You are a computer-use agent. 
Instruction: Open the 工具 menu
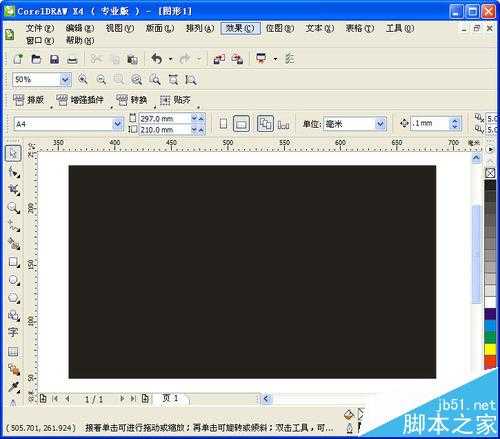pyautogui.click(x=400, y=28)
